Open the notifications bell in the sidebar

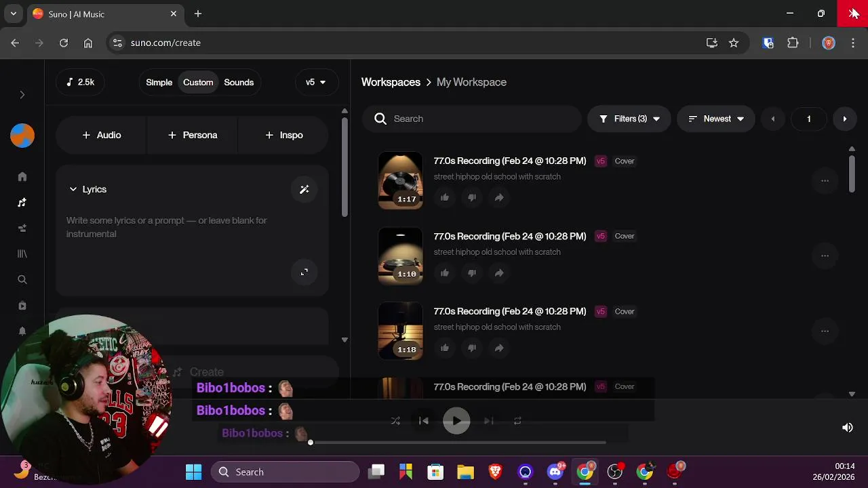tap(22, 331)
